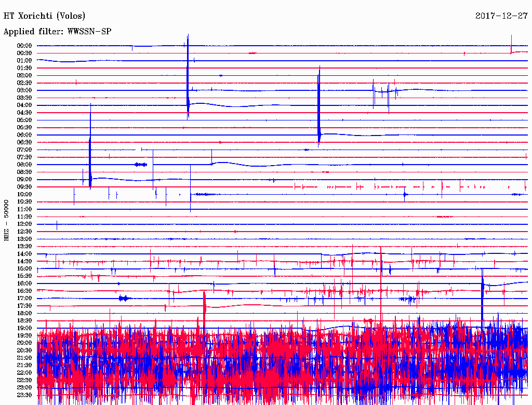Select the 21:00 time label

24,358
